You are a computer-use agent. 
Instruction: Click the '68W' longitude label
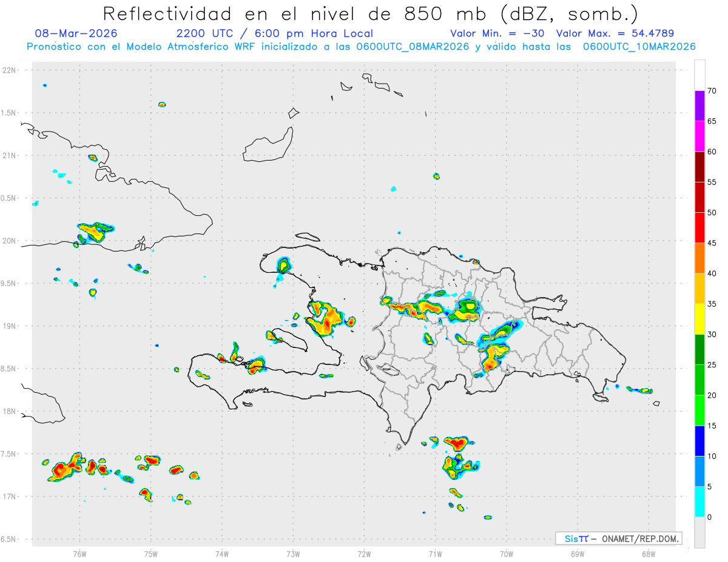(649, 554)
